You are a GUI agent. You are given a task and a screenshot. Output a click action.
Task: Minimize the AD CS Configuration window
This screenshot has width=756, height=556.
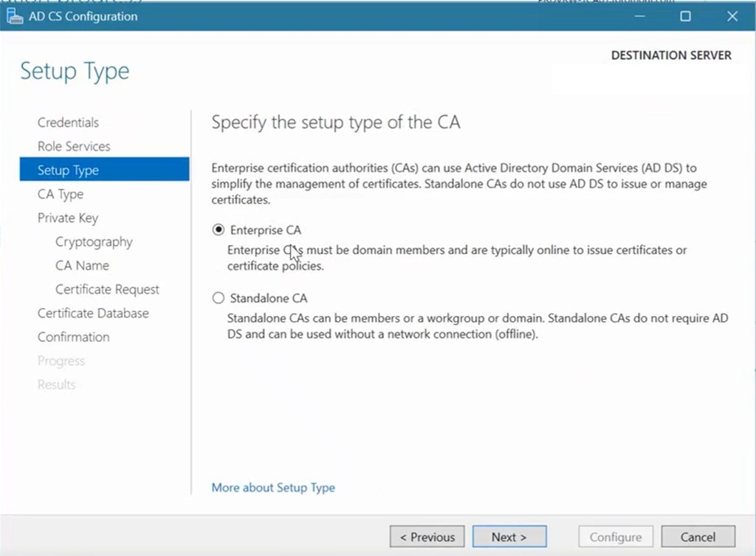640,16
